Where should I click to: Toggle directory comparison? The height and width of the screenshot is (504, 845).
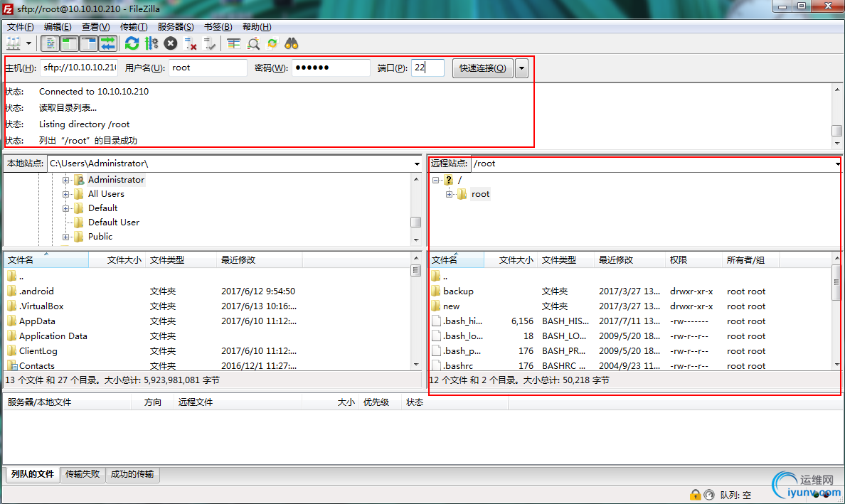253,43
